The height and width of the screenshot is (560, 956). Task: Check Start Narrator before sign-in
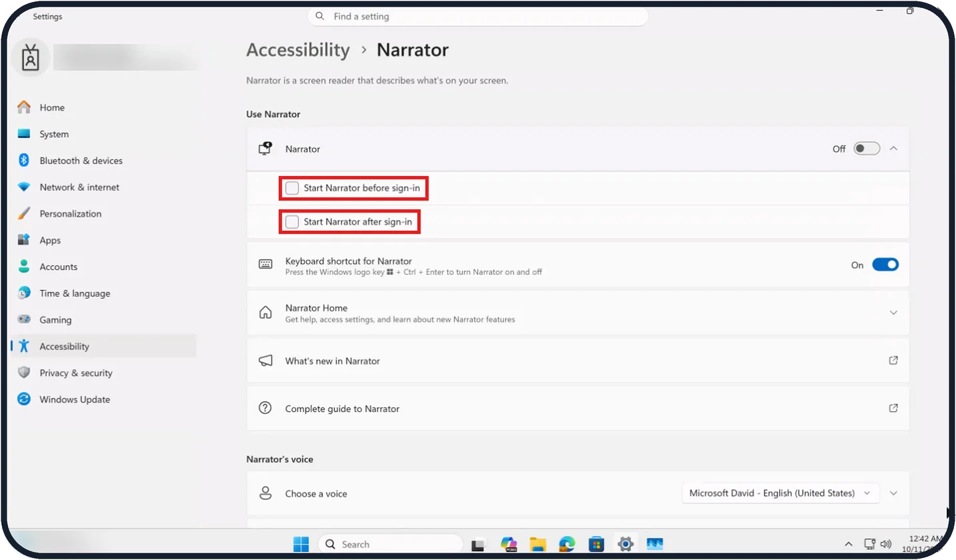292,189
